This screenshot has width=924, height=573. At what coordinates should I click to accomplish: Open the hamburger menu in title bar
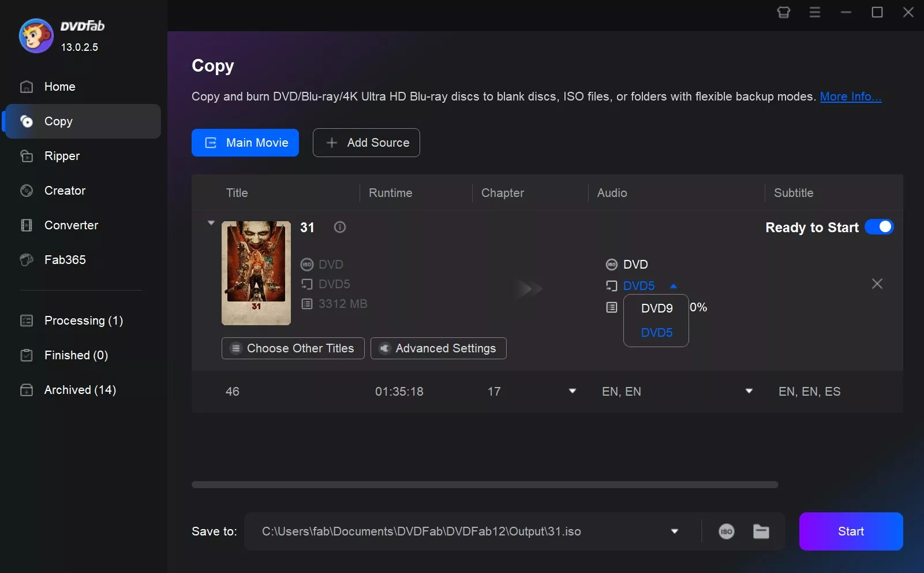pyautogui.click(x=814, y=12)
